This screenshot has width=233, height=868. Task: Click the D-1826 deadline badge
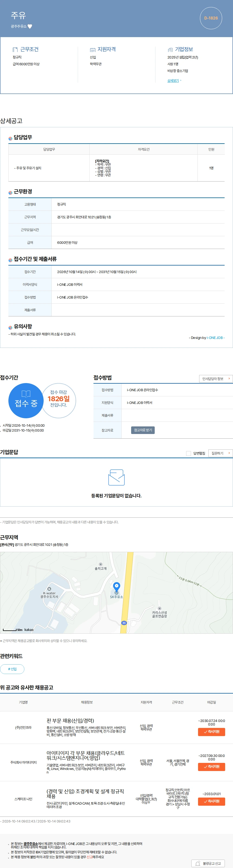pos(211,18)
